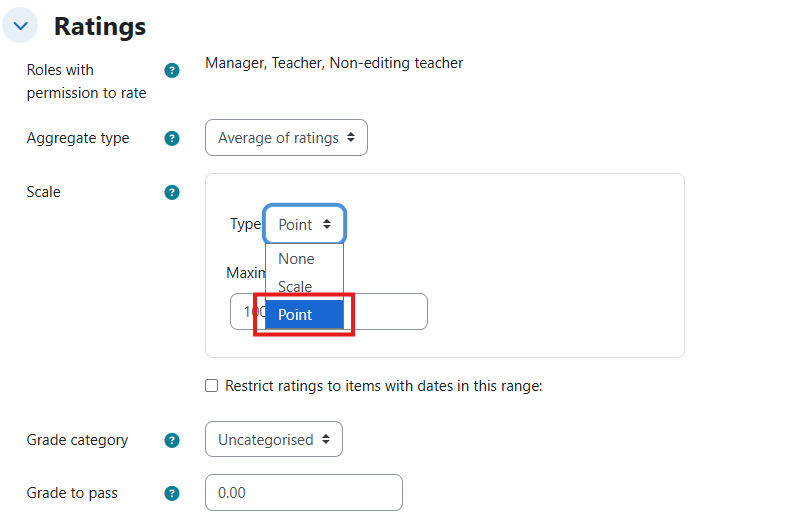Select None from the Type list
Viewport: 785px width, 526px height.
click(x=297, y=259)
